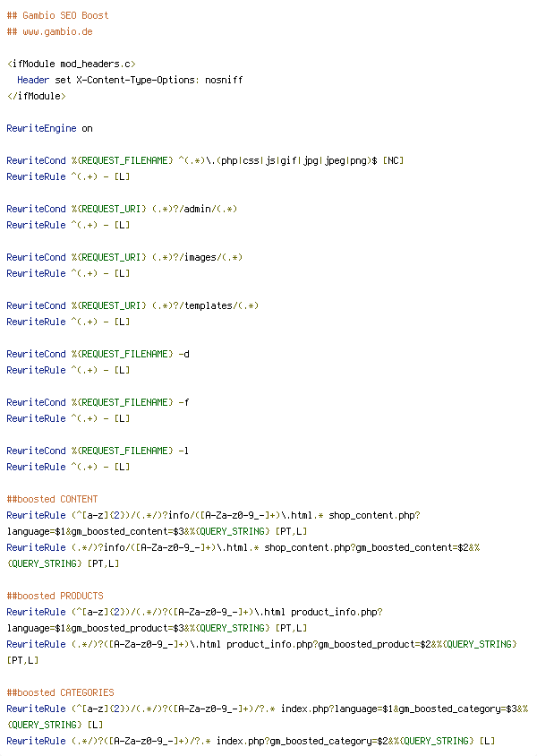
Task: Click the RewriteRule line below the /templates/ condition
Action: (68, 322)
